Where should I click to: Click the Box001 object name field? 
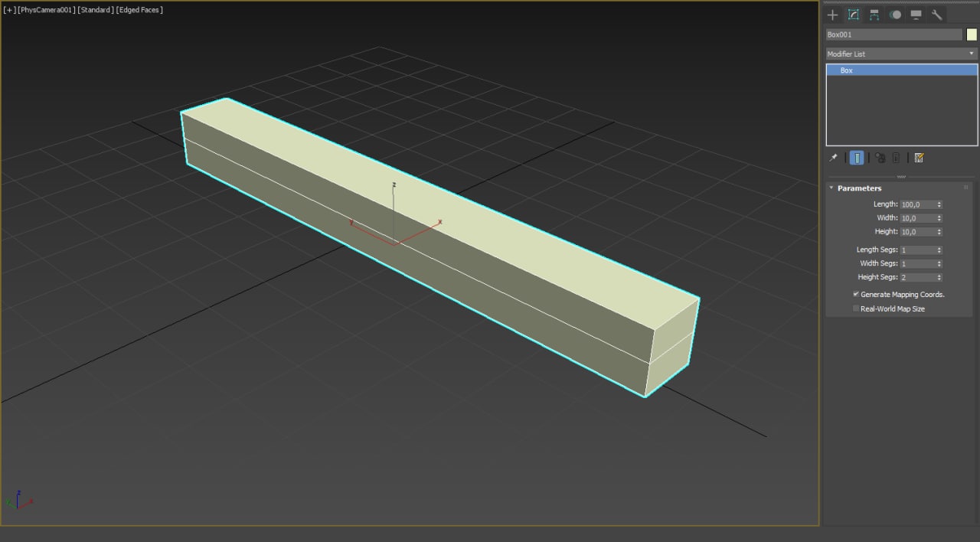pyautogui.click(x=893, y=34)
